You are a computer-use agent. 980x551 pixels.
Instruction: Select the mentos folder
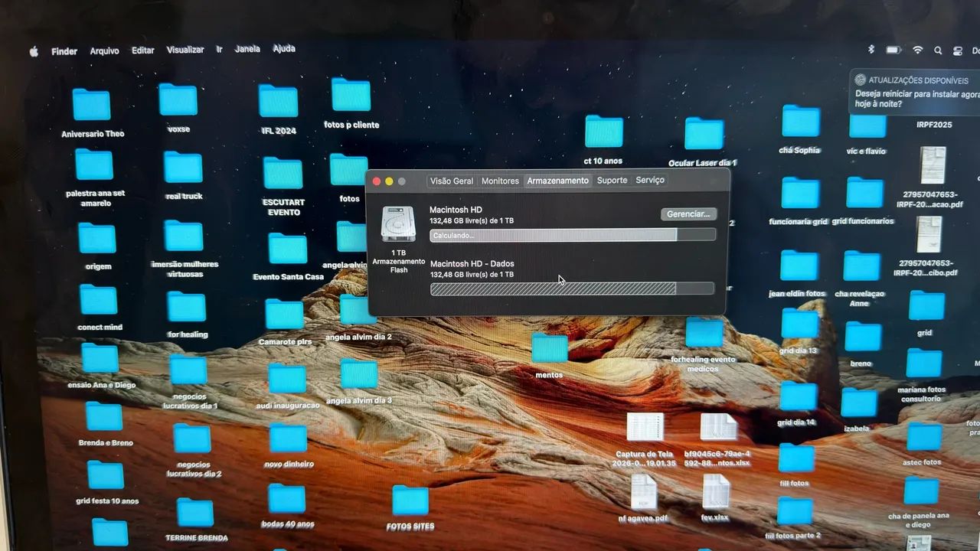550,348
